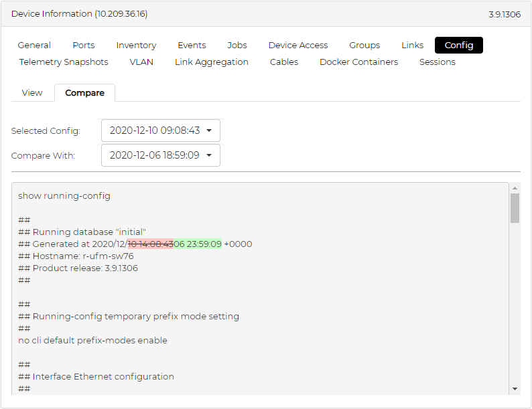The image size is (532, 409).
Task: Open the Inventory tab
Action: [136, 46]
